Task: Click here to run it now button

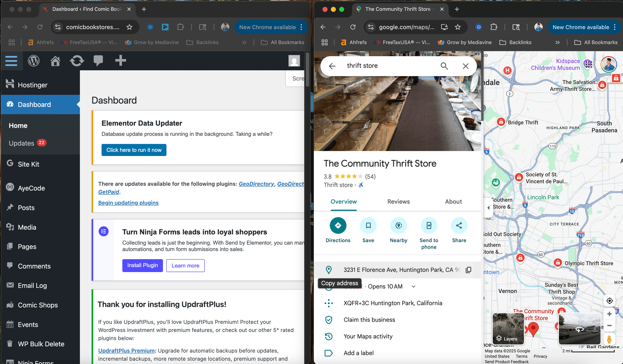Action: (134, 150)
